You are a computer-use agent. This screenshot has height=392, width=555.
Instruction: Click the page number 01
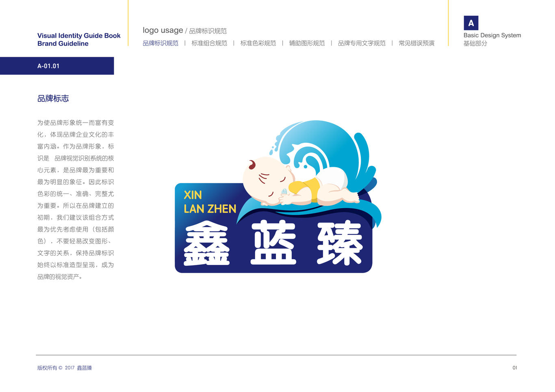click(x=515, y=368)
